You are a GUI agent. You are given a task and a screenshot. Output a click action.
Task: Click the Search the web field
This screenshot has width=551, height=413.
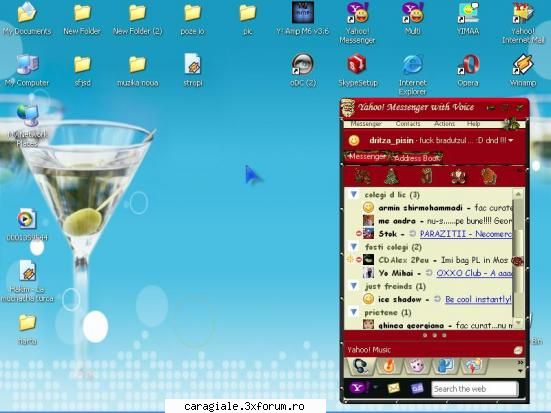pos(474,389)
